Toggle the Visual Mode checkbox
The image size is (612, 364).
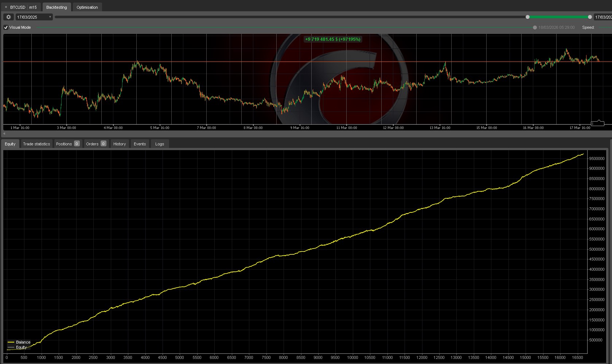point(6,27)
